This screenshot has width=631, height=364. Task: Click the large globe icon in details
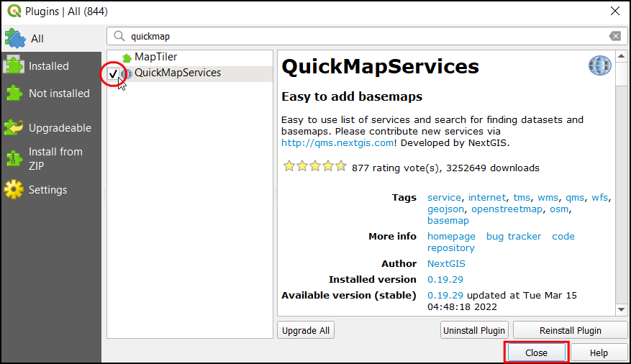[x=599, y=65]
